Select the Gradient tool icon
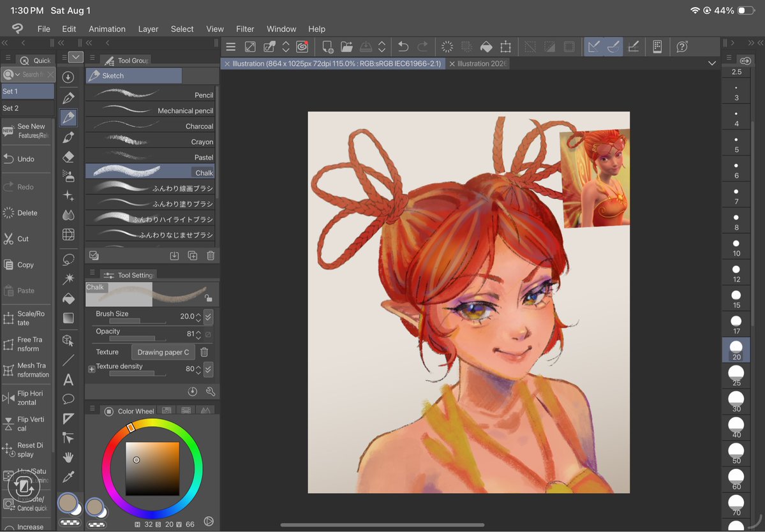Viewport: 765px width, 532px height. pos(68,318)
